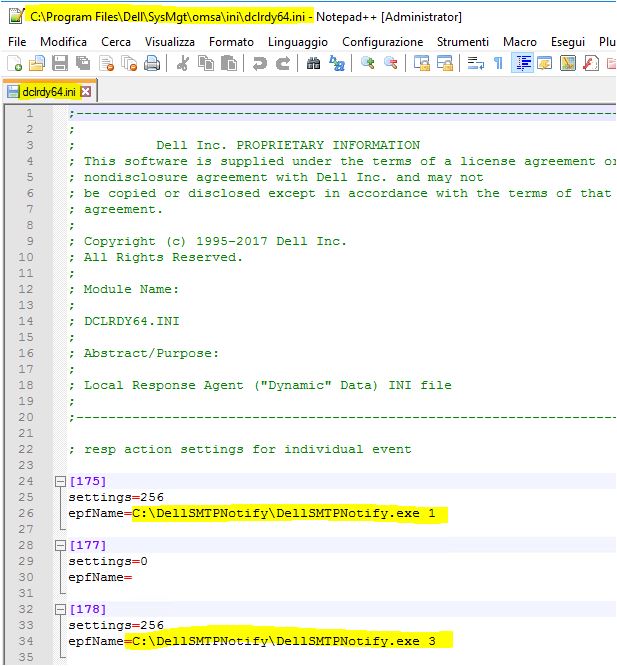Image resolution: width=617 pixels, height=666 pixels.
Task: Cut selected text with scissors icon
Action: [x=183, y=64]
